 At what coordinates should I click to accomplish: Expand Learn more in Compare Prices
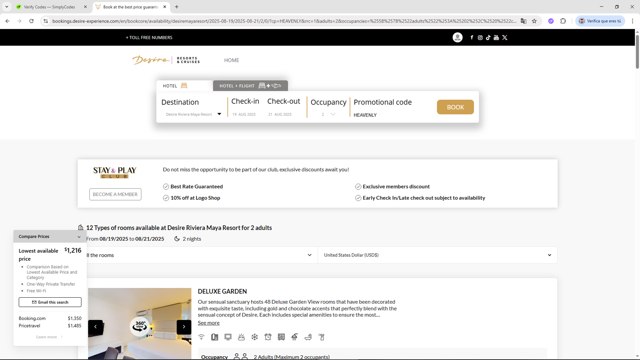pos(49,337)
